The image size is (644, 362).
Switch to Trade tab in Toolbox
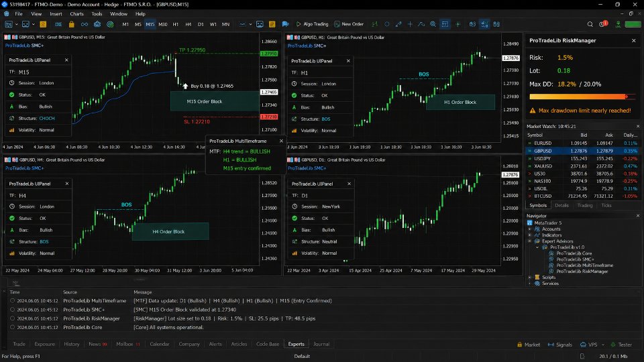point(19,345)
